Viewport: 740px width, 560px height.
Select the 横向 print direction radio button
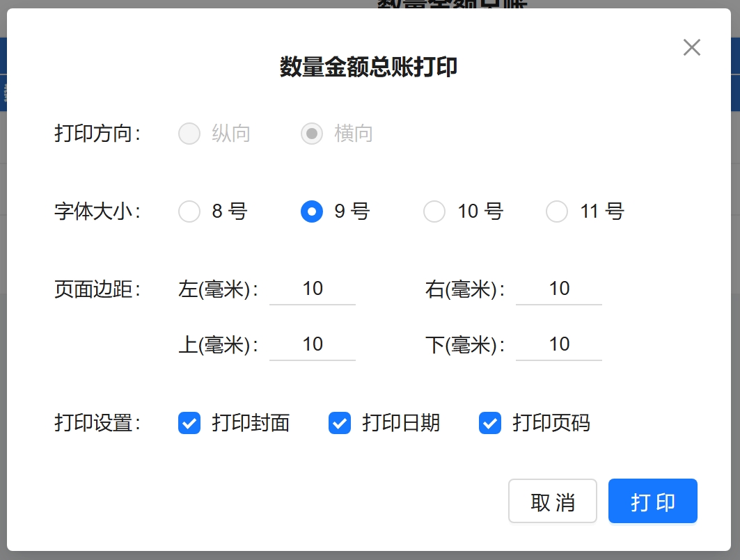312,134
